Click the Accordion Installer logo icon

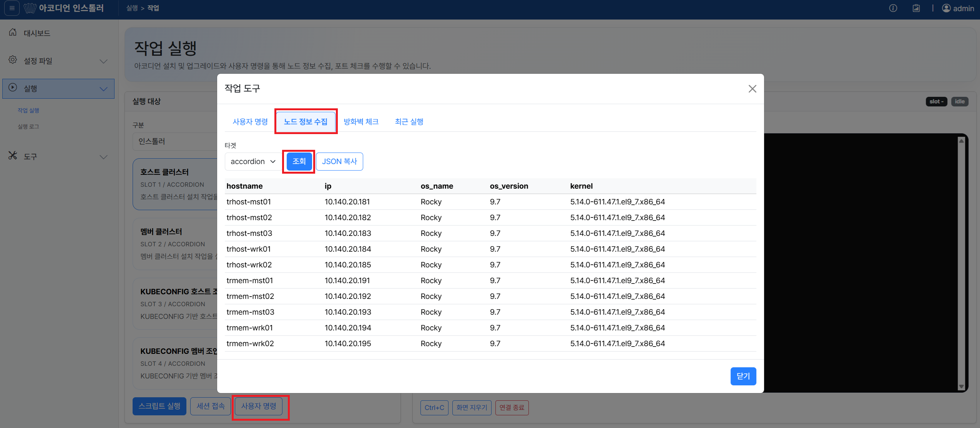point(30,8)
